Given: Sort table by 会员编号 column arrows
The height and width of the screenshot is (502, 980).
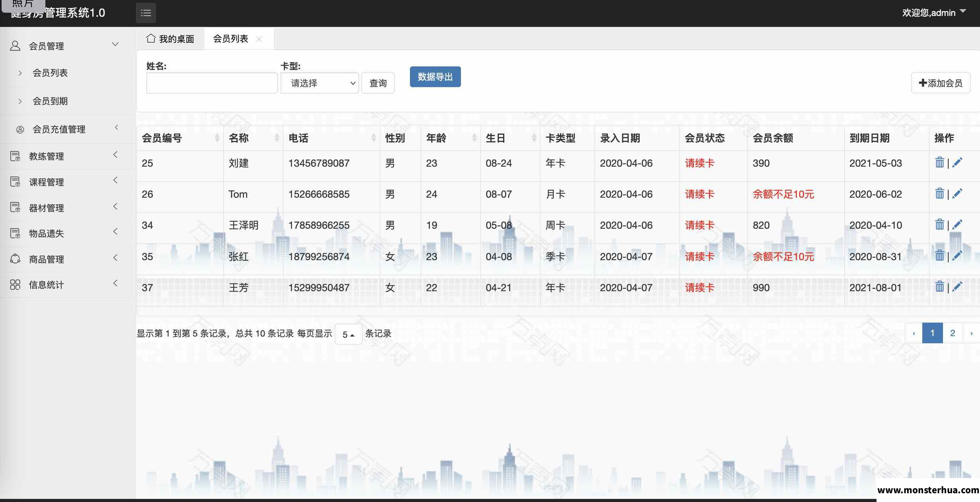Looking at the screenshot, I should click(x=217, y=138).
